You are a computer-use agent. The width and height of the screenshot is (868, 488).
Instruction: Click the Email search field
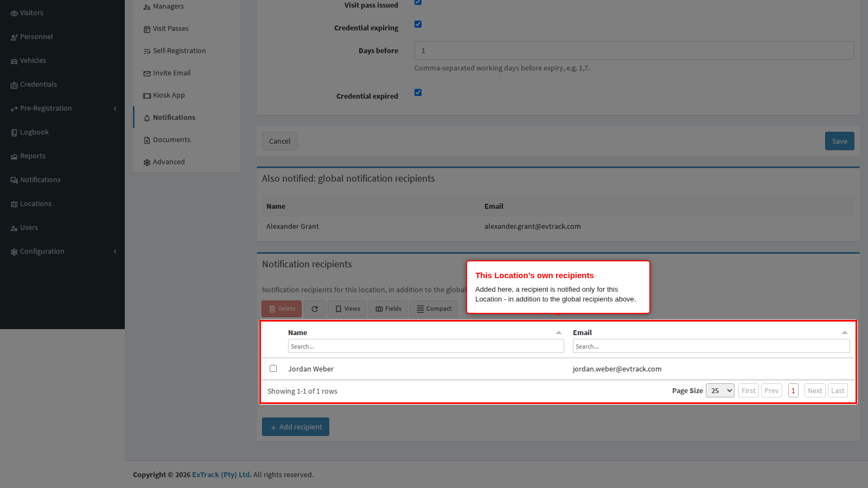[x=711, y=346]
